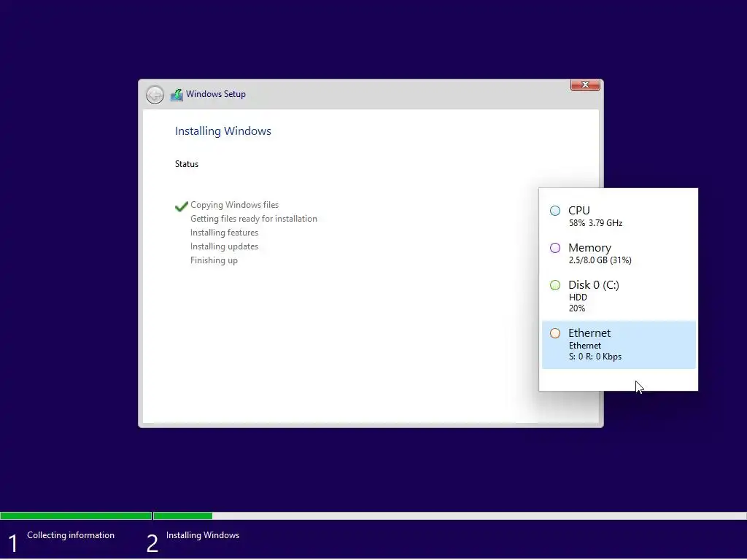Screen dimensions: 747x560
Task: Click the "58% 3.79 GHz" CPU value
Action: (x=595, y=223)
